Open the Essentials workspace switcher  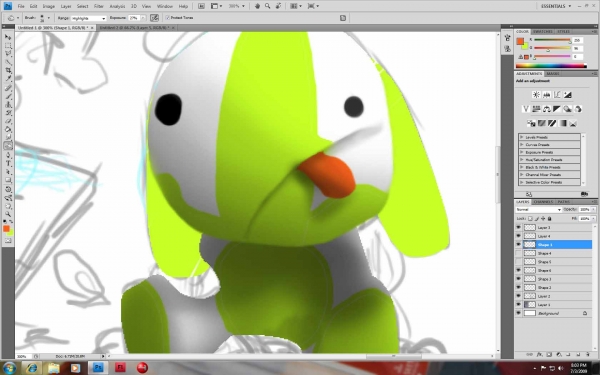[x=556, y=6]
